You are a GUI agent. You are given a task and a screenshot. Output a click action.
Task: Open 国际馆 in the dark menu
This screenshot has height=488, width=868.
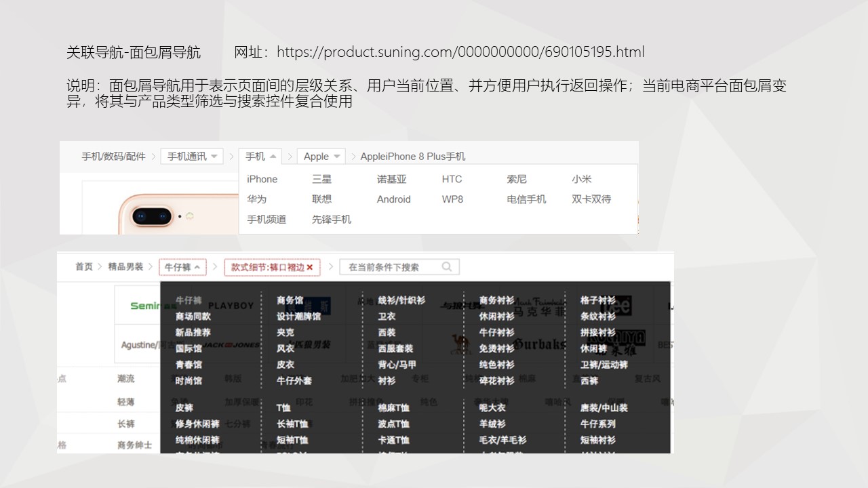point(189,349)
